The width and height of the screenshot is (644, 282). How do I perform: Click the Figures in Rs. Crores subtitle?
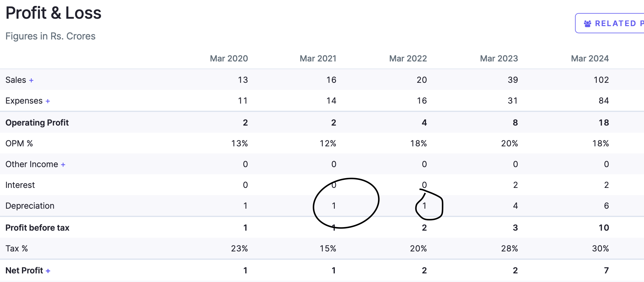(x=50, y=36)
